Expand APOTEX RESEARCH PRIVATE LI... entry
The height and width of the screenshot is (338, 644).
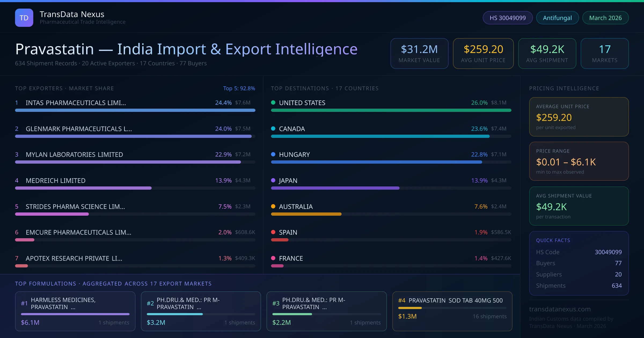point(74,258)
